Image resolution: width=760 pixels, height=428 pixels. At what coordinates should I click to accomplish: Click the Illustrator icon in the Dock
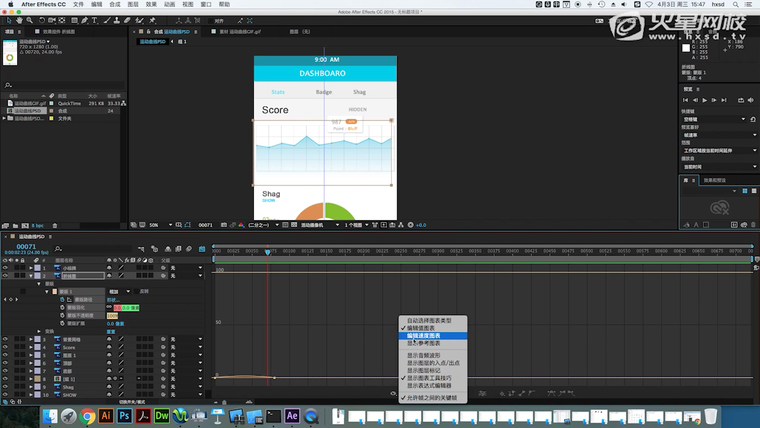point(106,415)
